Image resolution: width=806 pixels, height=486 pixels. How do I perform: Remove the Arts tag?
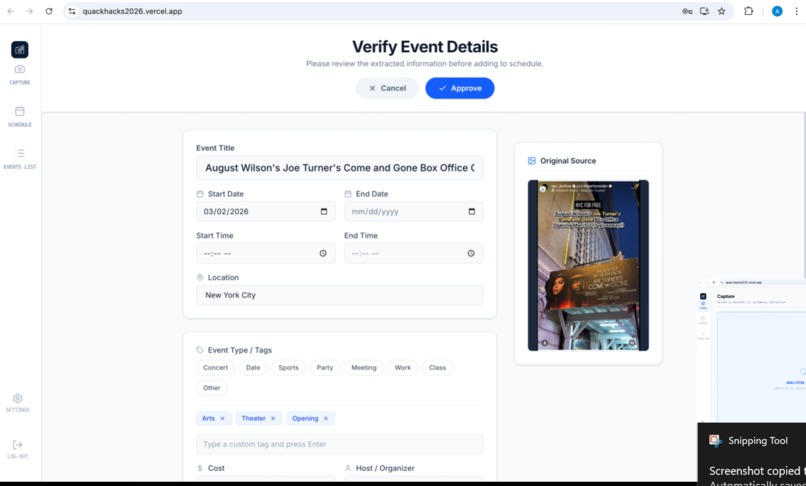(223, 419)
